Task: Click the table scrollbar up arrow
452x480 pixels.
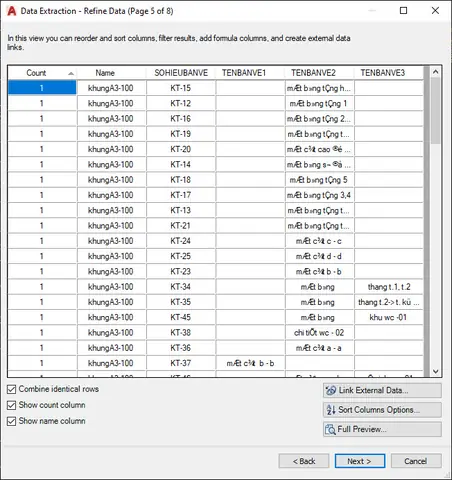Action: tap(435, 72)
